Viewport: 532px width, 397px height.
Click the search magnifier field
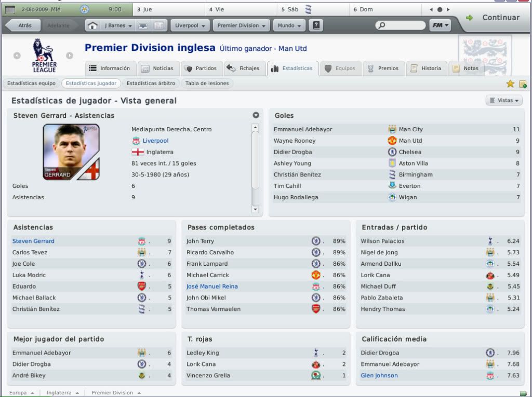(401, 25)
